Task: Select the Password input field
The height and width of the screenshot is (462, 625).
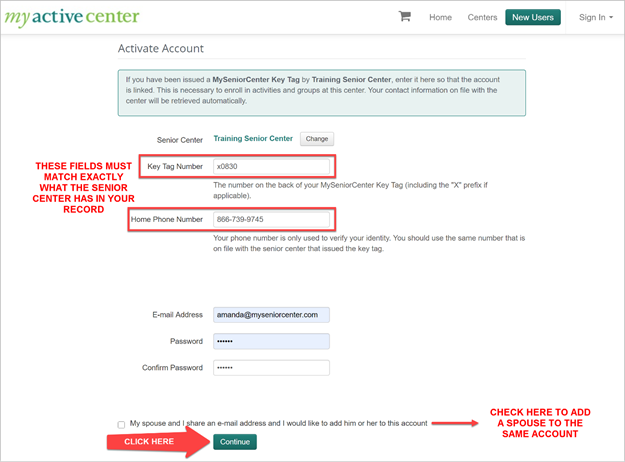Action: pos(271,341)
